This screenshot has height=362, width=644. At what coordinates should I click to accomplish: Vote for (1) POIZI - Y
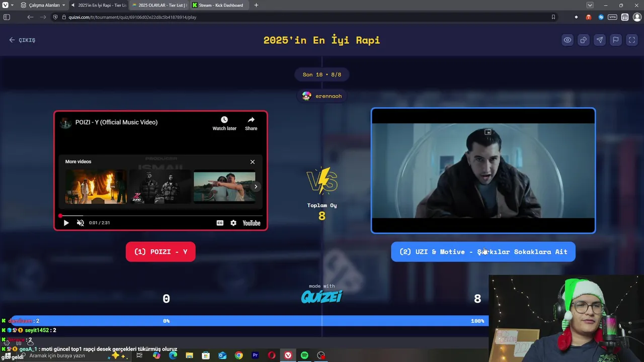click(x=160, y=252)
